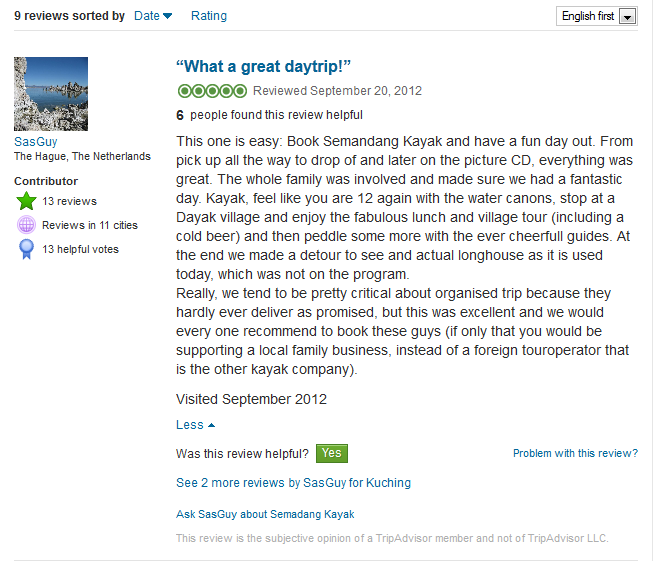Click the 13 helpful votes text
The image size is (653, 561).
(x=80, y=249)
